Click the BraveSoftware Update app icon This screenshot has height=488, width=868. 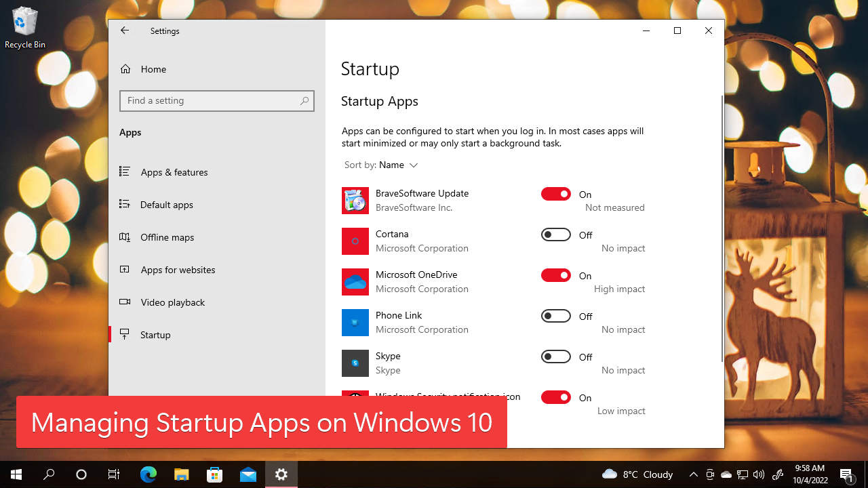pyautogui.click(x=355, y=201)
